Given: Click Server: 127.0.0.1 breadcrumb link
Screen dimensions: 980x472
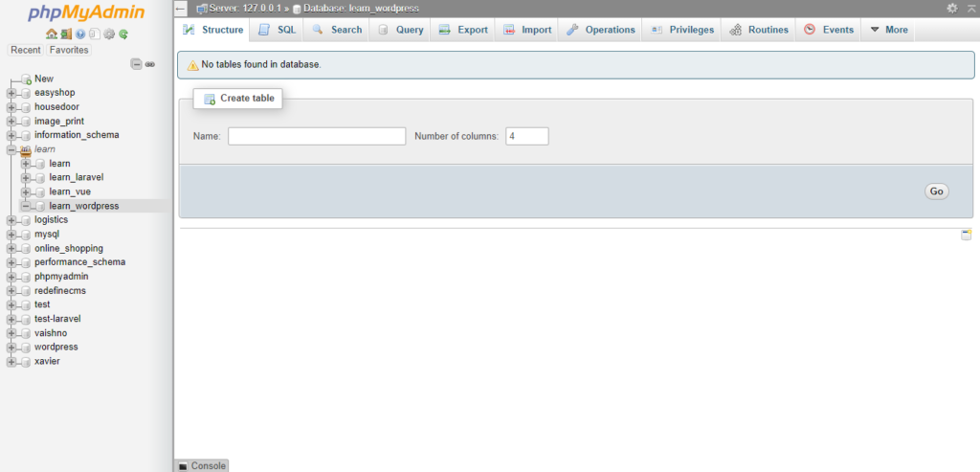Looking at the screenshot, I should point(246,9).
